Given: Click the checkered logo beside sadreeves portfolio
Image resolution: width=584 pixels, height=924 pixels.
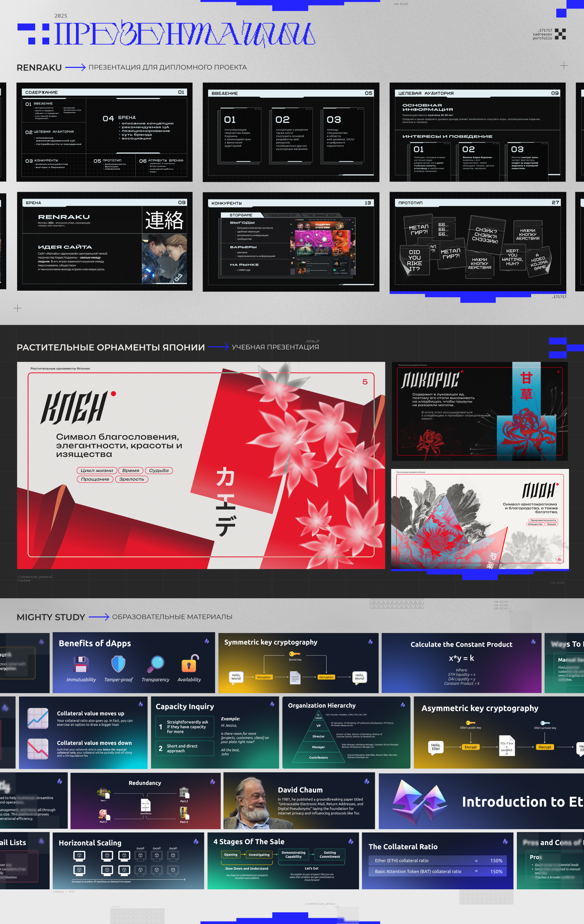Looking at the screenshot, I should [x=560, y=34].
